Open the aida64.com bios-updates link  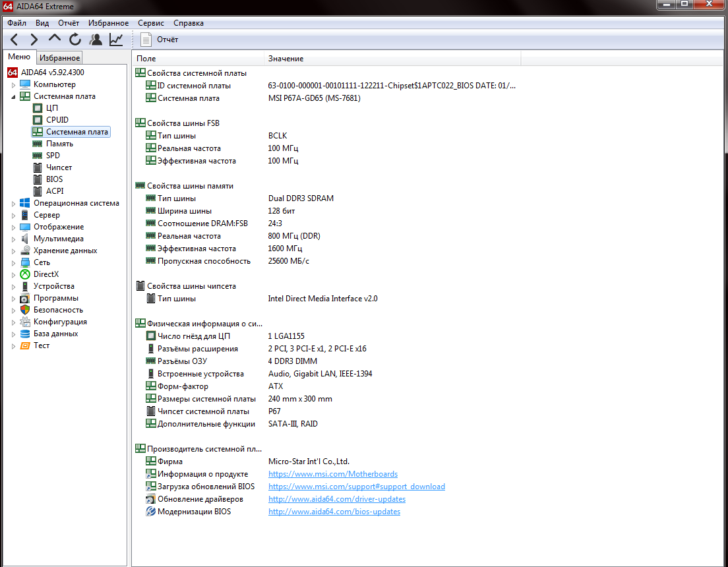pos(334,512)
